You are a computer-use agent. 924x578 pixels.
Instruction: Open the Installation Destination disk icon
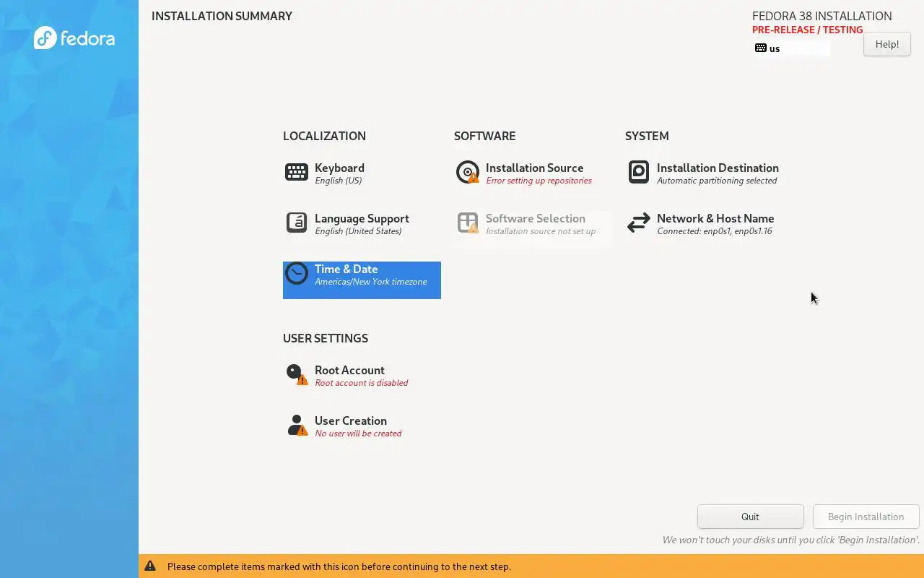point(639,172)
